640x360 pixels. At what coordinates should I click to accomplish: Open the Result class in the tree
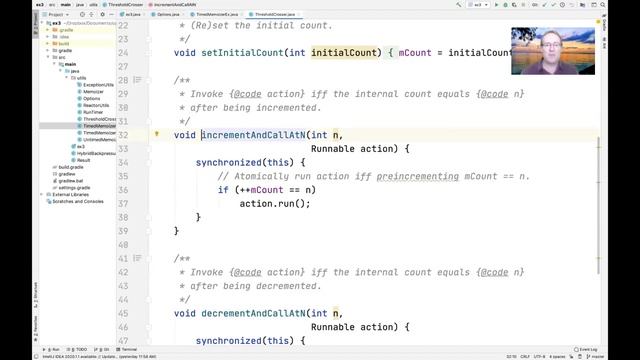[x=81, y=160]
